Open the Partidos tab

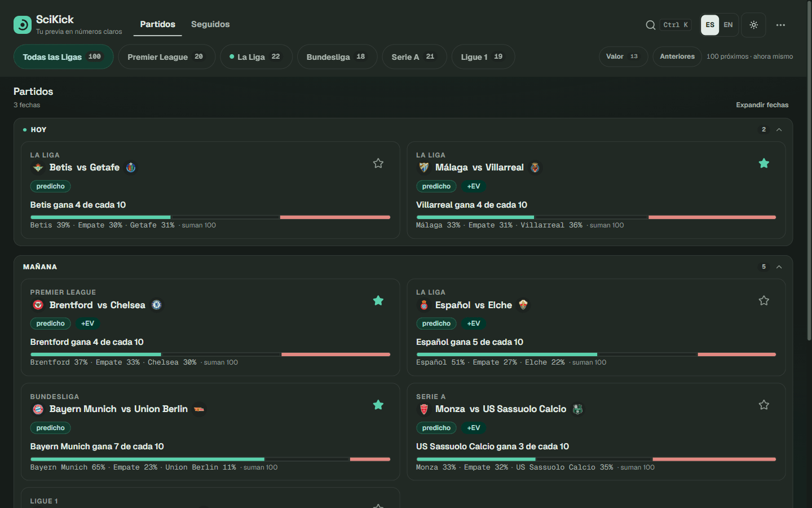pos(158,24)
